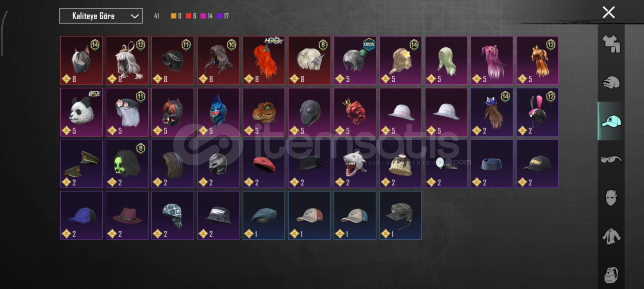Pick the camo cap with headset item
This screenshot has height=289, width=644.
click(400, 215)
